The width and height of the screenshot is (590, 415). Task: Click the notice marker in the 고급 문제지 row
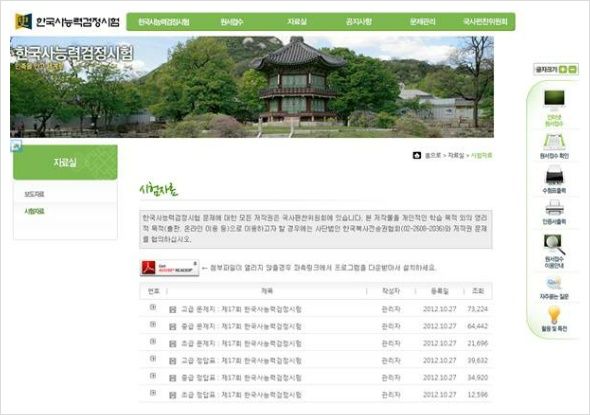(153, 307)
